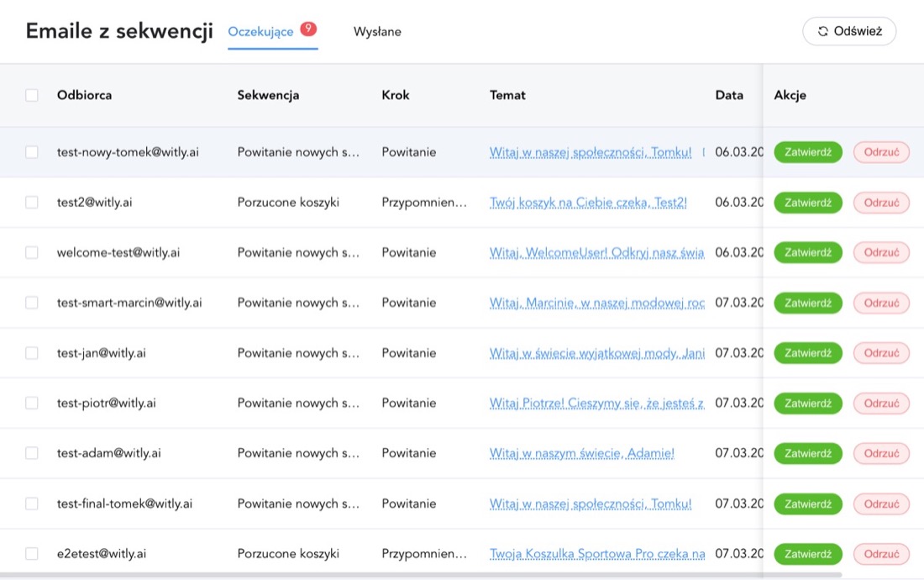This screenshot has width=924, height=580.
Task: Open the 'Twoja Koszulka Sportowa Pro' subject link
Action: (x=596, y=554)
